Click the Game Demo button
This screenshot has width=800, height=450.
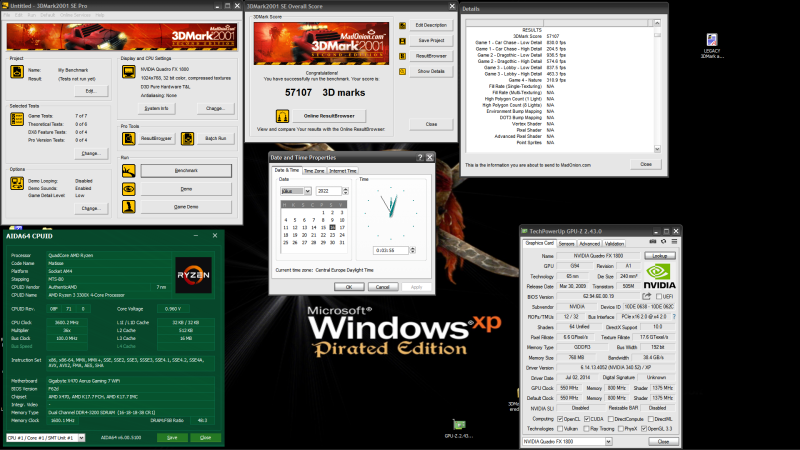186,207
